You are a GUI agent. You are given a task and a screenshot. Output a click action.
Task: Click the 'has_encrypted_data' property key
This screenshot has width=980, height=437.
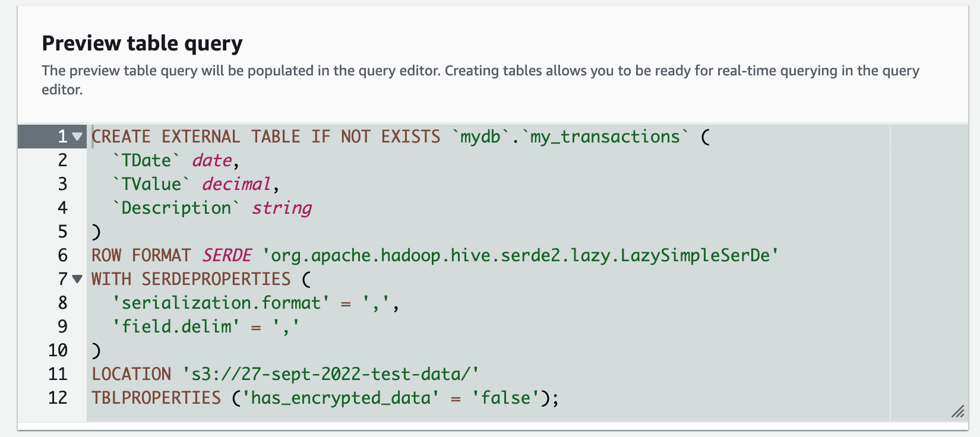pyautogui.click(x=340, y=398)
